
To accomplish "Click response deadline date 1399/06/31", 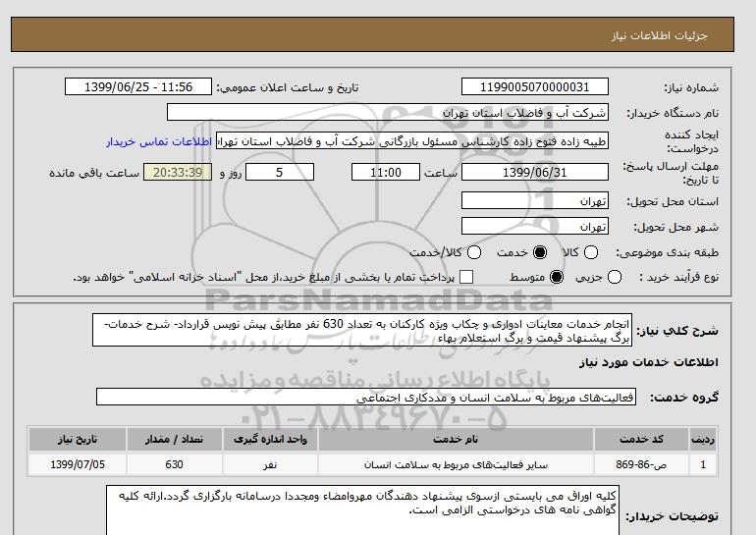I will click(x=535, y=172).
